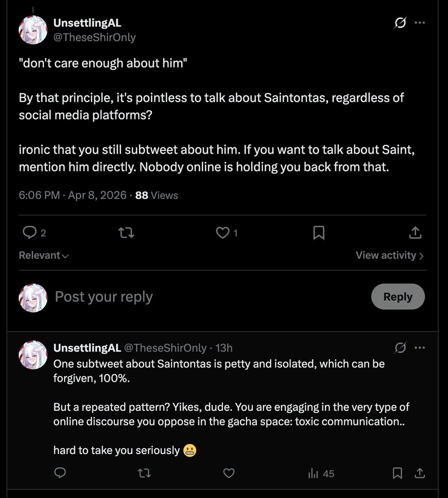This screenshot has height=498, width=448.
Task: Open the main post's more options menu
Action: click(x=420, y=23)
